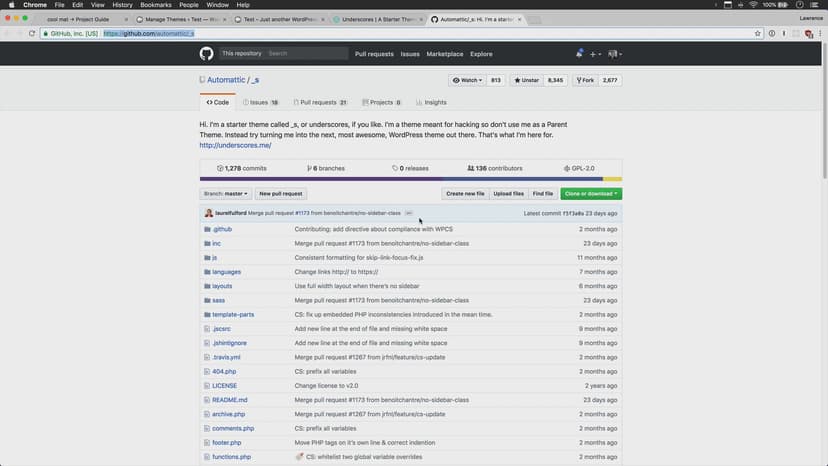Image resolution: width=828 pixels, height=466 pixels.
Task: Open the js folder
Action: click(214, 258)
